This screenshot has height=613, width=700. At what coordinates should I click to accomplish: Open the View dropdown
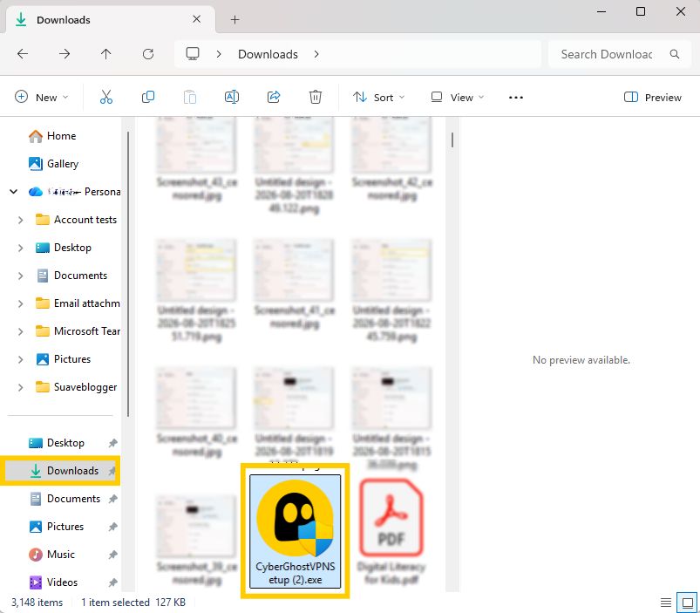click(x=457, y=98)
